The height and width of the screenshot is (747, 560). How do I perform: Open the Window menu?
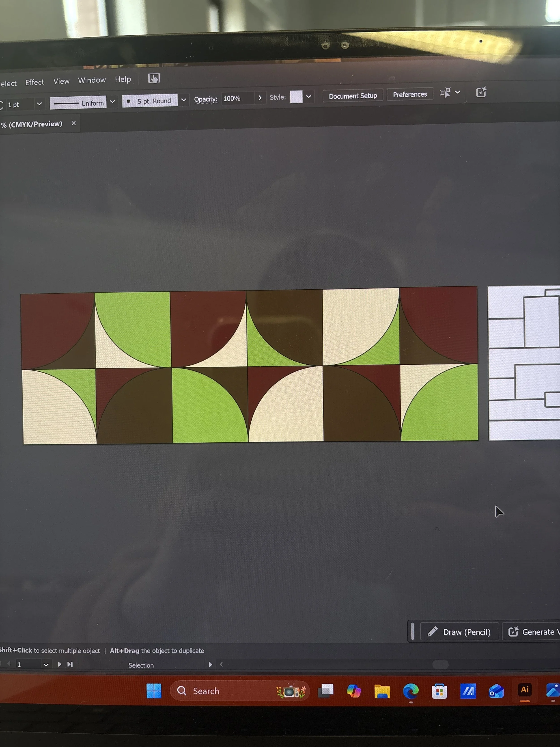[x=92, y=80]
